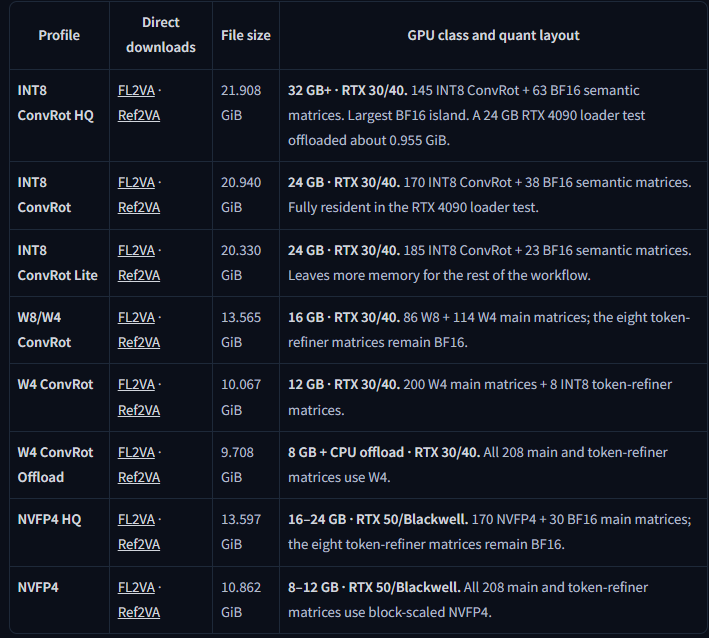The image size is (709, 638).
Task: Open FL2VA link for INT8 ConvRot Lite
Action: click(136, 250)
